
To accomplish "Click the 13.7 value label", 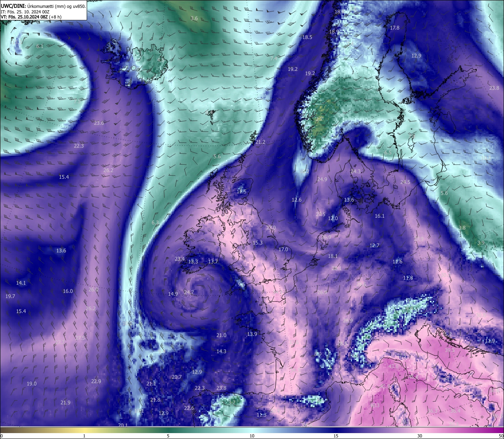I will [x=213, y=262].
